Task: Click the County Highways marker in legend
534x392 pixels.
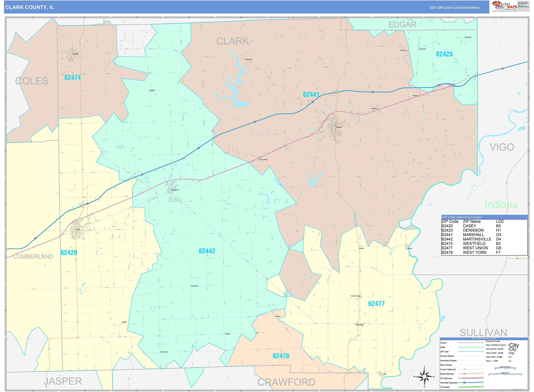Action: click(464, 369)
